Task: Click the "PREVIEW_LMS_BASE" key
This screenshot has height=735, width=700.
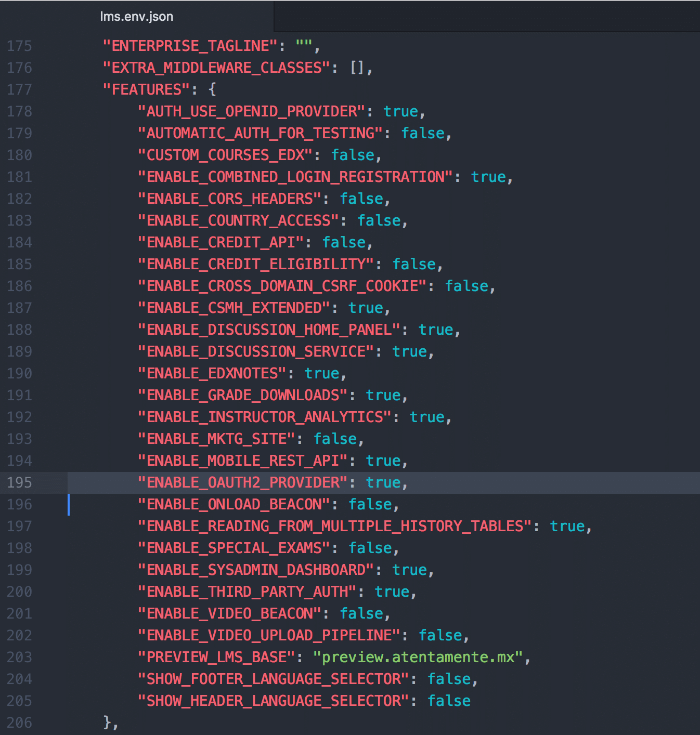Action: click(x=217, y=657)
